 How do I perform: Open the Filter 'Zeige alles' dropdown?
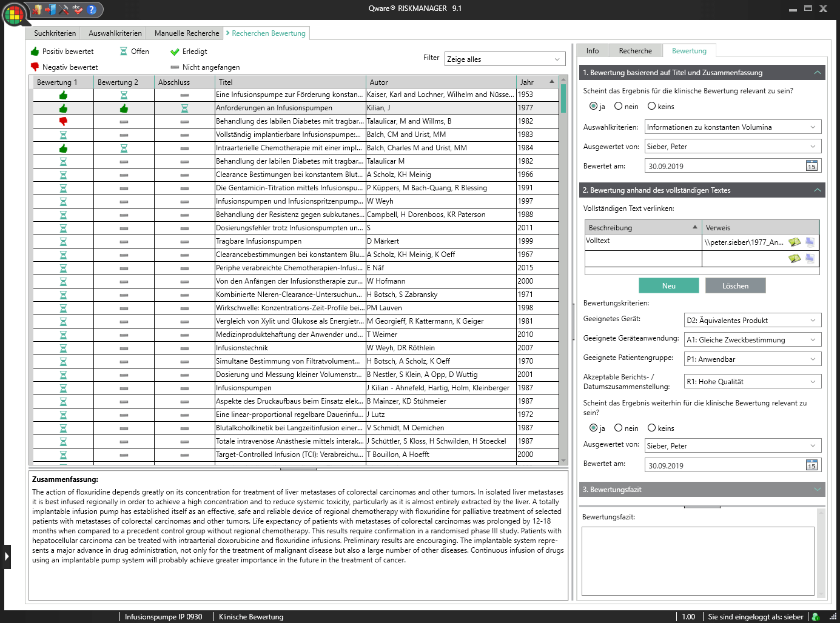point(505,59)
